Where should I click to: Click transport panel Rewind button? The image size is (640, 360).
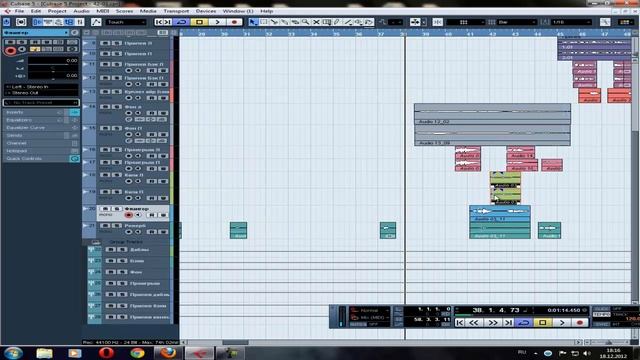[473, 323]
